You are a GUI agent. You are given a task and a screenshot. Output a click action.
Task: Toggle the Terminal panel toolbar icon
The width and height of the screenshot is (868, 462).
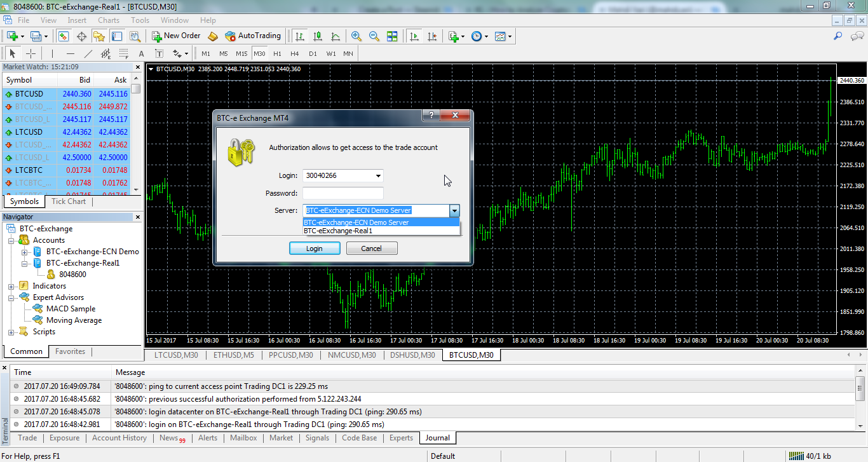coord(117,36)
